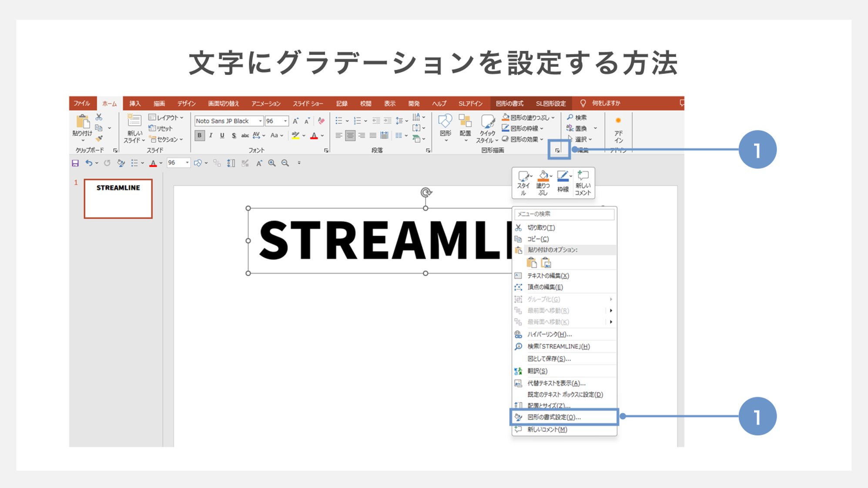868x488 pixels.
Task: Open the Shape Fill (図形の塗りつぶし) dropdown
Action: [528, 117]
